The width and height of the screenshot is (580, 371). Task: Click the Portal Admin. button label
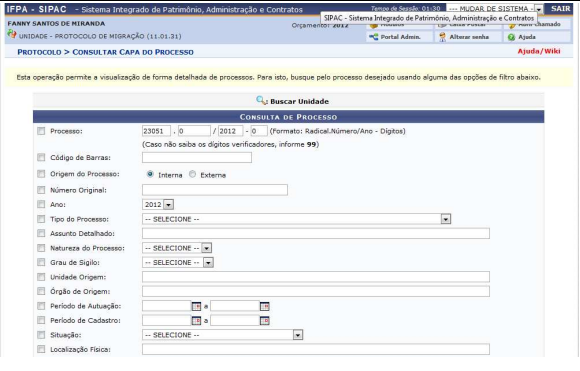[401, 37]
